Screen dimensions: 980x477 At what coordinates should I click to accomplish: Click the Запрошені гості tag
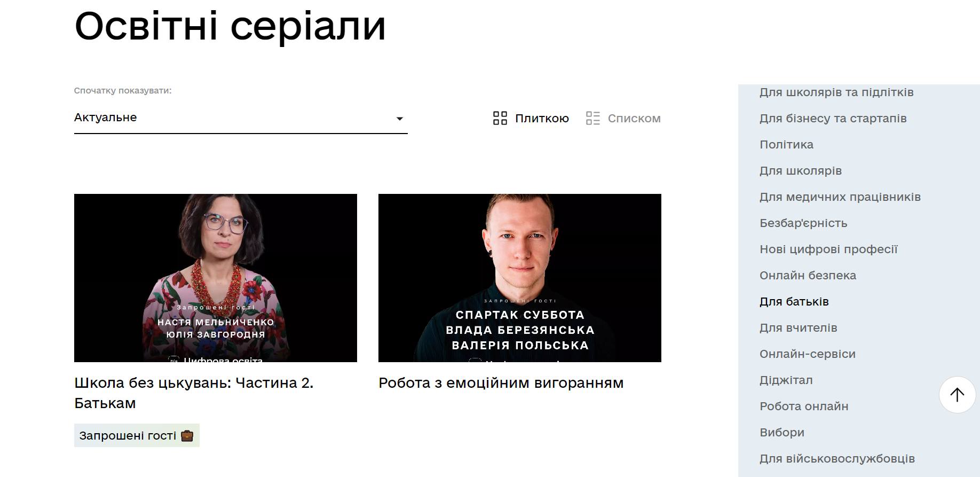click(137, 435)
